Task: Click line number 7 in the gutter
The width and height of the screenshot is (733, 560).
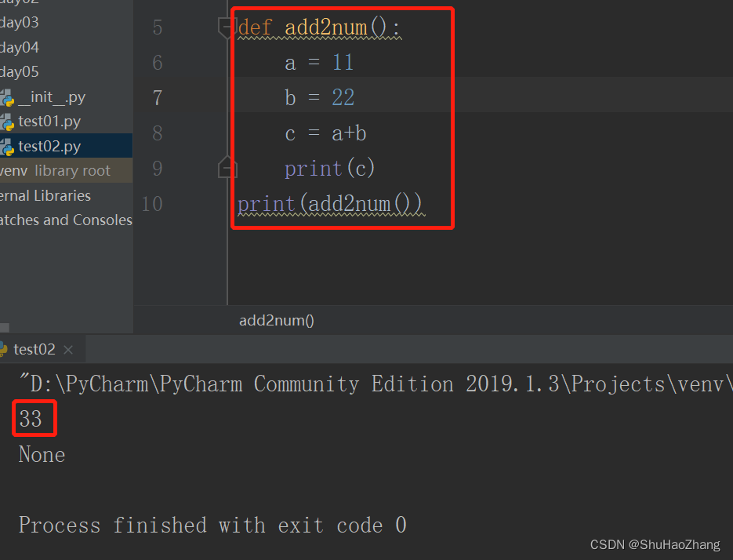Action: 158,98
